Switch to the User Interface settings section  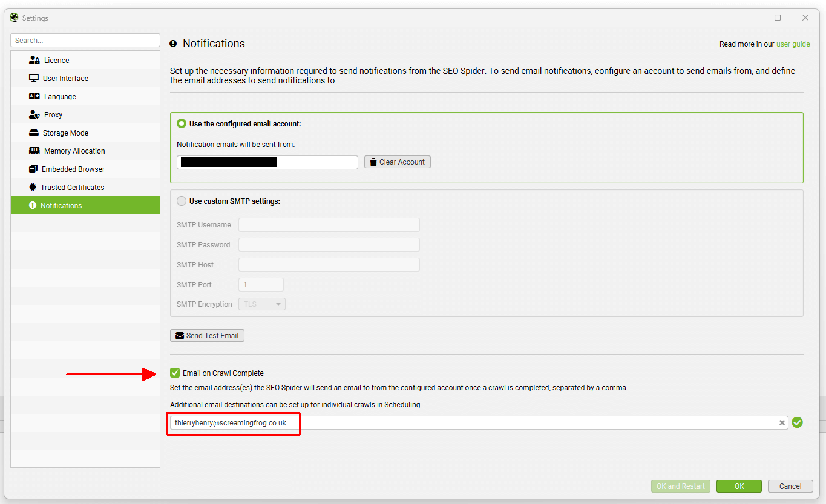pos(35,78)
